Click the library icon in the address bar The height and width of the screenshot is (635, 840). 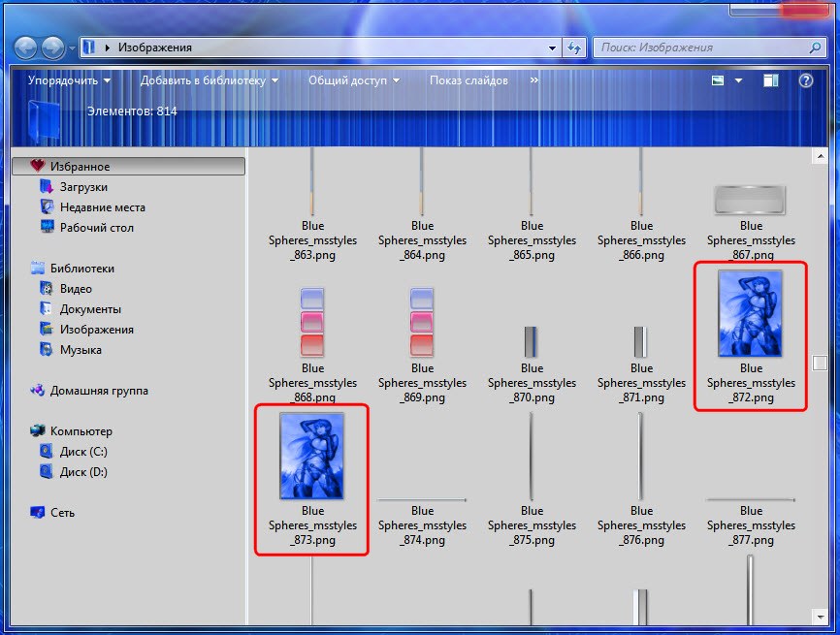(x=89, y=48)
